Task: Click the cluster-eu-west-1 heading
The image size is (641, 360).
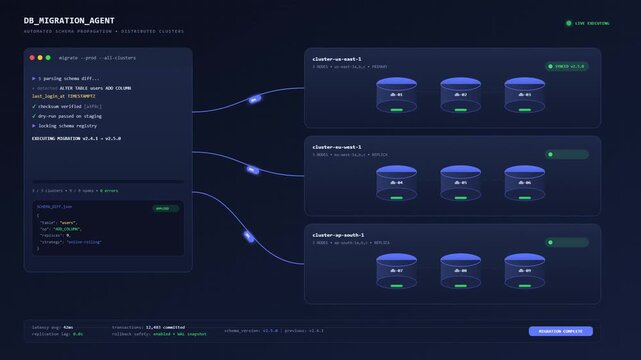Action: coord(336,147)
